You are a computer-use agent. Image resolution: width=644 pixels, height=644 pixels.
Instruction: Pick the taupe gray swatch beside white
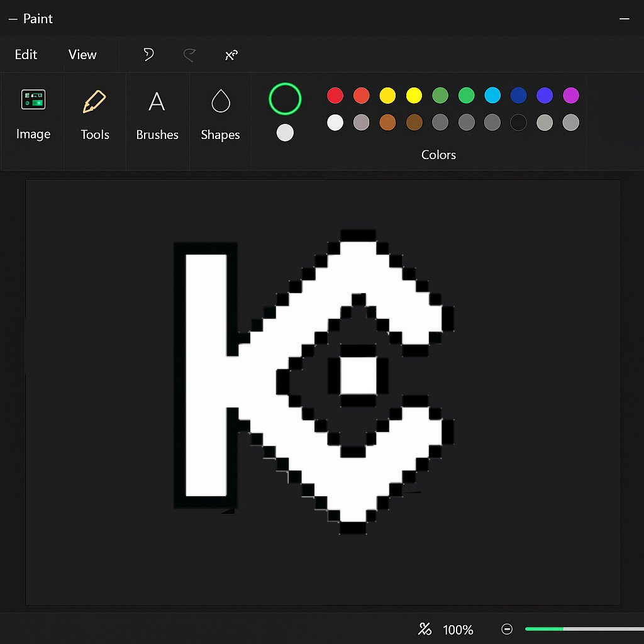[x=362, y=123]
